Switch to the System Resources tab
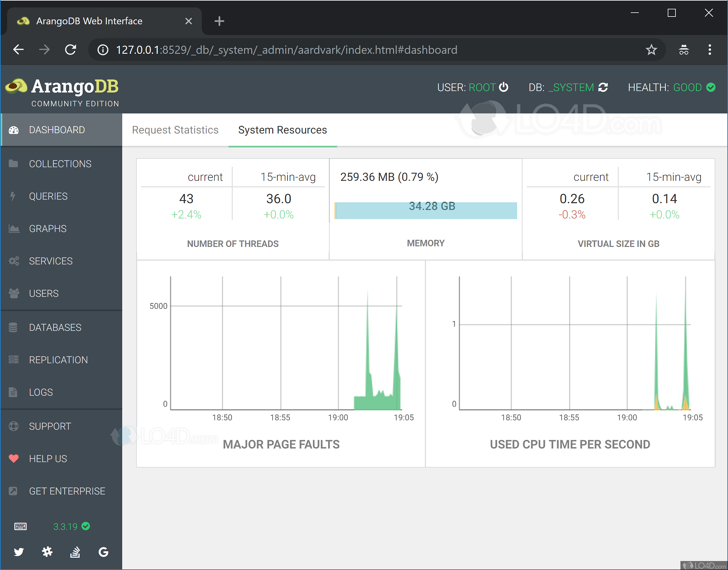This screenshot has height=570, width=728. click(282, 130)
